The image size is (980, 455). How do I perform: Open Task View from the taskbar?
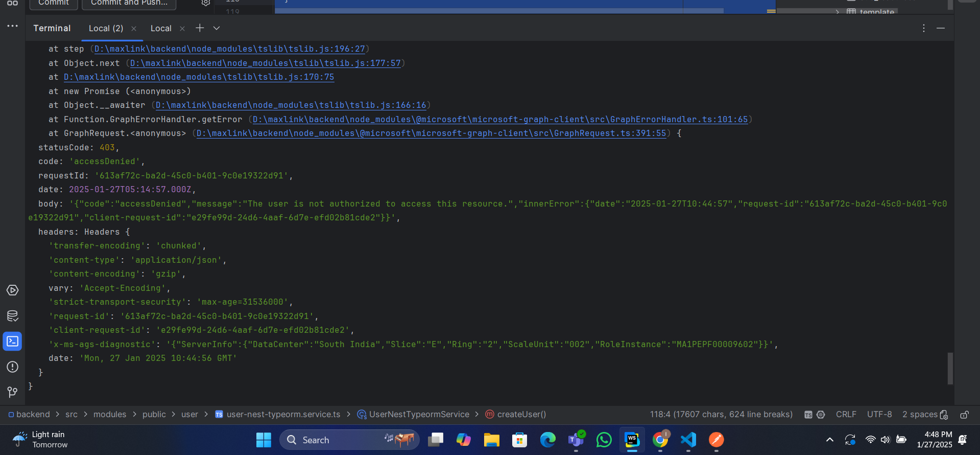coord(436,440)
